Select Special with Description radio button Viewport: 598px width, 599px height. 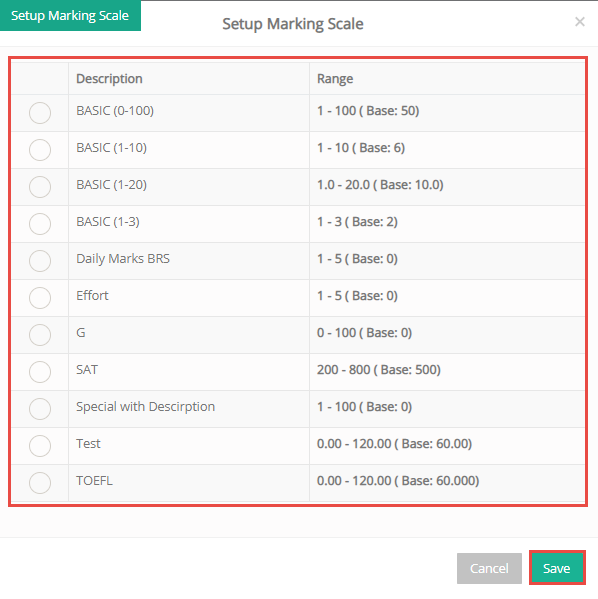point(40,409)
